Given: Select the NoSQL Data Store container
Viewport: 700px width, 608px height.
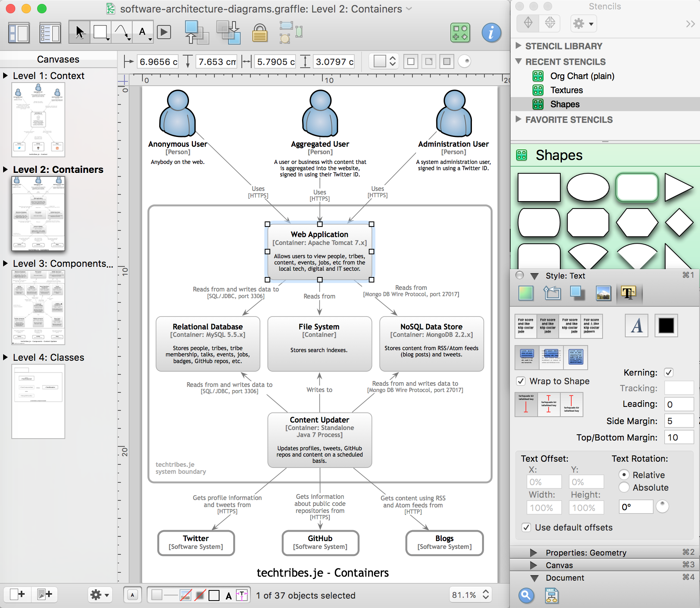Looking at the screenshot, I should point(432,344).
